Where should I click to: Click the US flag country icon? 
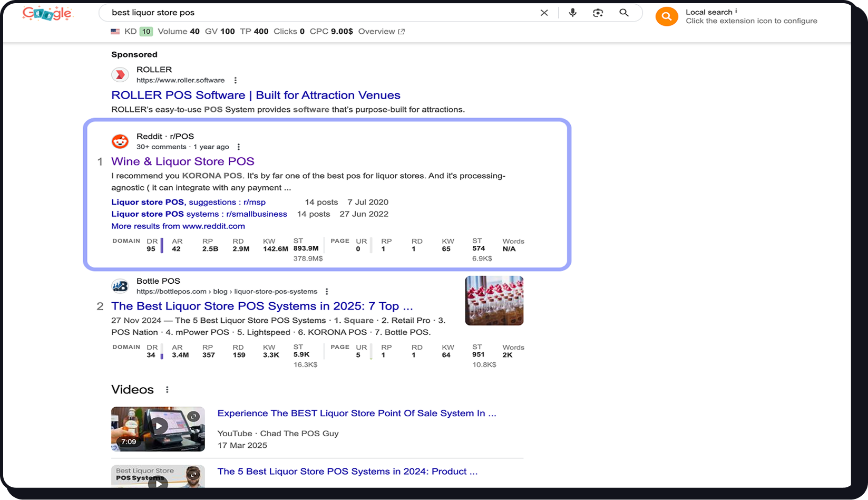(115, 32)
